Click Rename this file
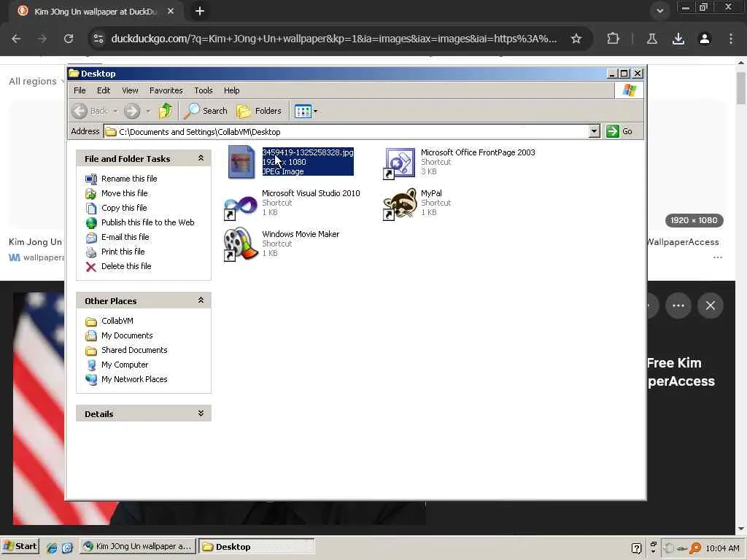 (129, 179)
